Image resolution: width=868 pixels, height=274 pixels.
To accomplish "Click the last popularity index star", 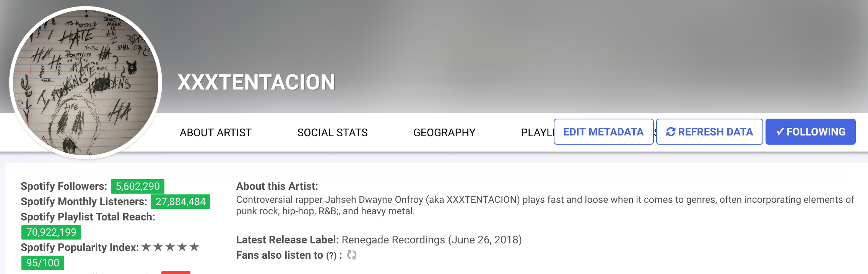I will coord(194,247).
